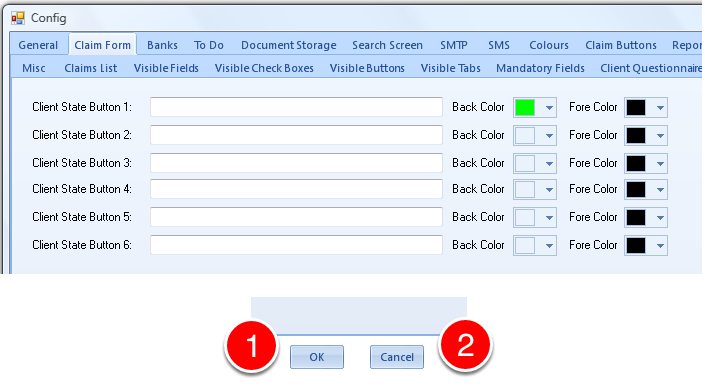
Task: Select the Colours tab
Action: 549,45
